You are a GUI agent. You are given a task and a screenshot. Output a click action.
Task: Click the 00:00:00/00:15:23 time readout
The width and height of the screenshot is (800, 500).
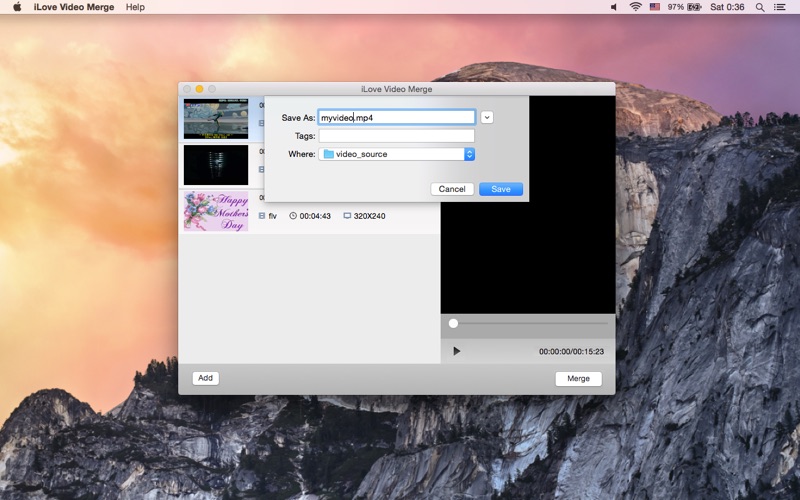571,352
